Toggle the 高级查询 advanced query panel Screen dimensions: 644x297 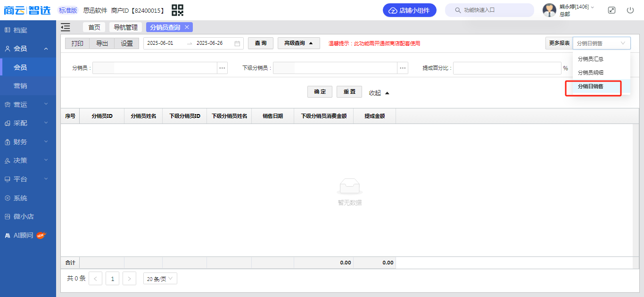(x=299, y=43)
